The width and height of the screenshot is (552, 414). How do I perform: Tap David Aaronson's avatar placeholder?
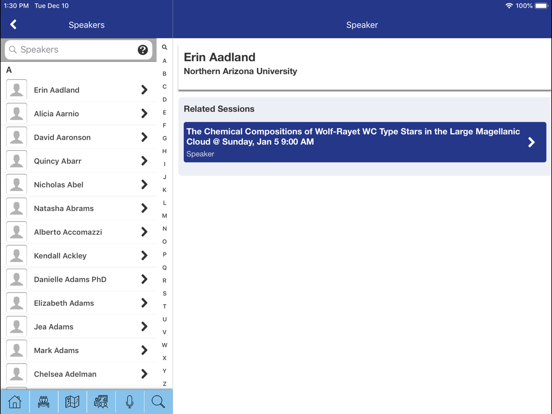click(17, 137)
